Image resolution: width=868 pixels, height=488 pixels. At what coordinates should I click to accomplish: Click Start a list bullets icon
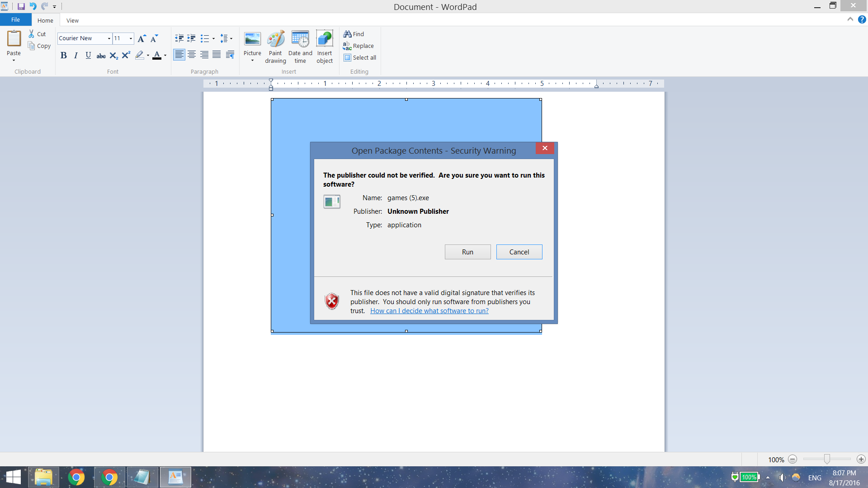click(205, 38)
